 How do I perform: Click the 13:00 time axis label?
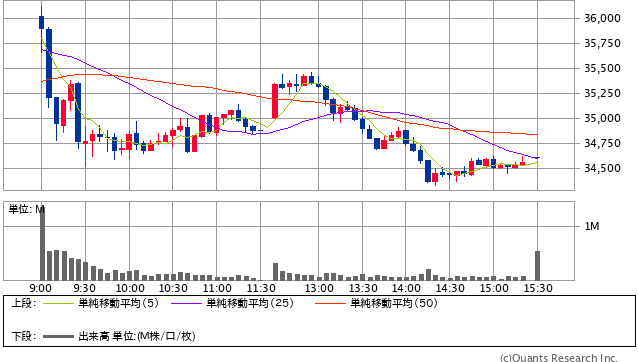click(319, 288)
